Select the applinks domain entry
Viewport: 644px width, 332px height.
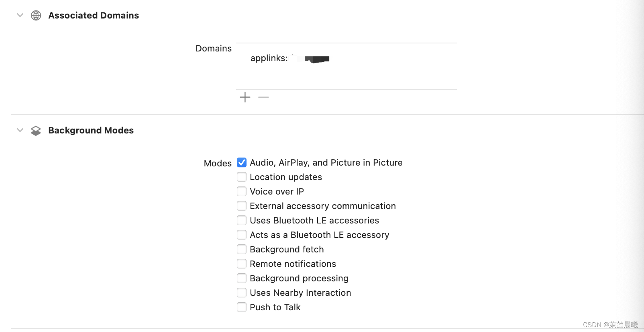(289, 58)
